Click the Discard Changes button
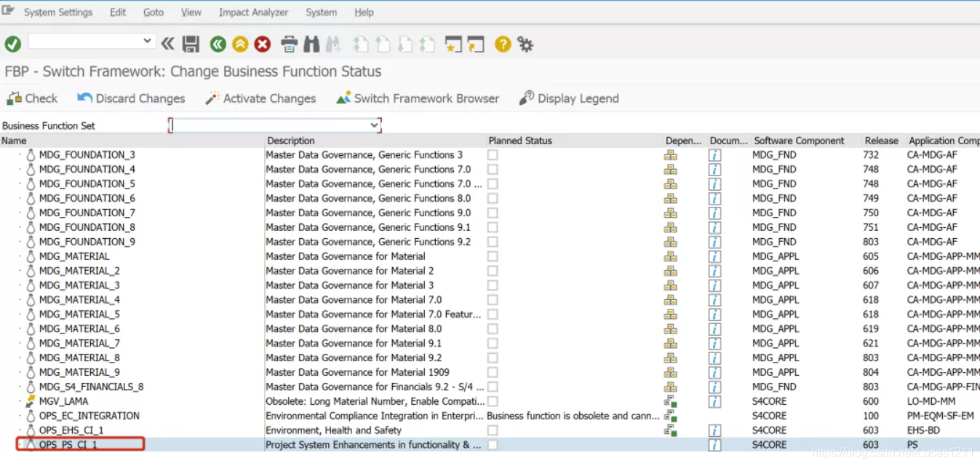 click(x=132, y=98)
